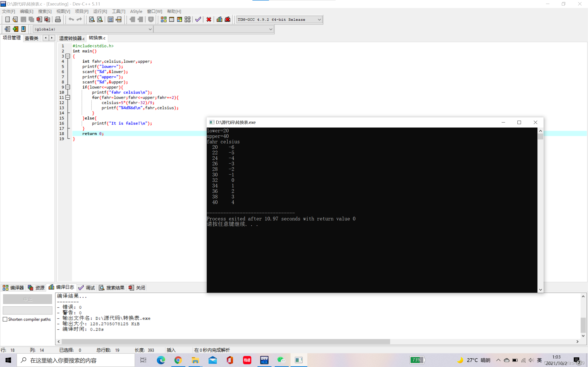Screen dimensions: 588x367
Task: Click the bar chart profile analysis icon
Action: (x=219, y=19)
